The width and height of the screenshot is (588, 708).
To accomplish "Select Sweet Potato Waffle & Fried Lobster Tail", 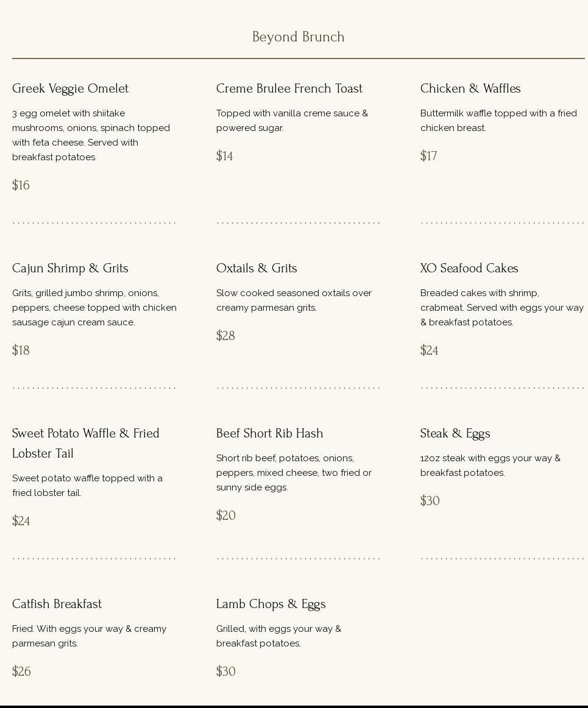I will pyautogui.click(x=85, y=443).
